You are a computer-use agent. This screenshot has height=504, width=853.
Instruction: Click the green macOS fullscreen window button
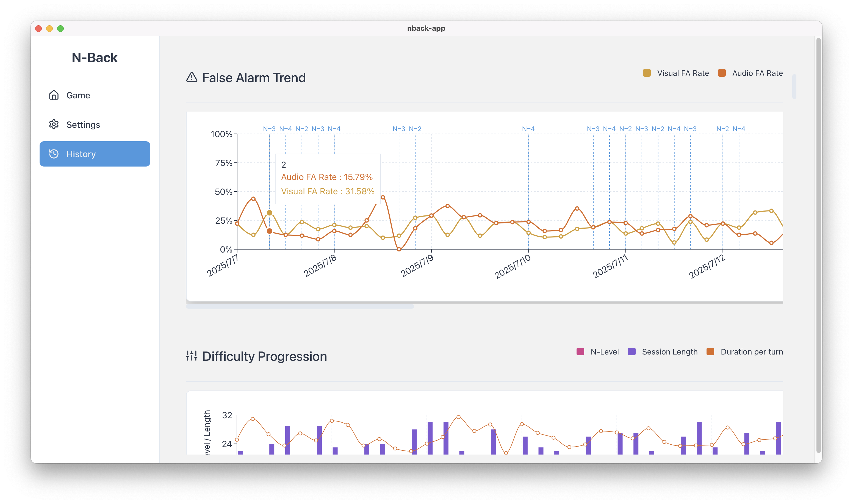(60, 29)
